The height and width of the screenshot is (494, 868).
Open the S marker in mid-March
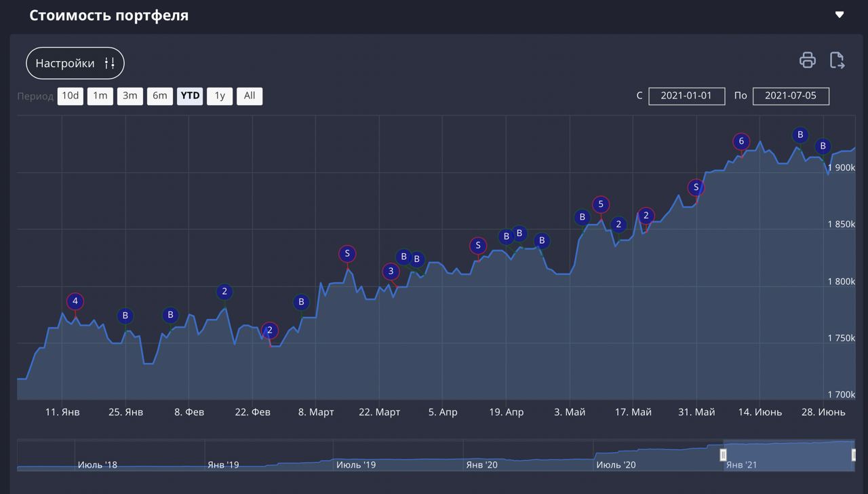[x=347, y=254]
